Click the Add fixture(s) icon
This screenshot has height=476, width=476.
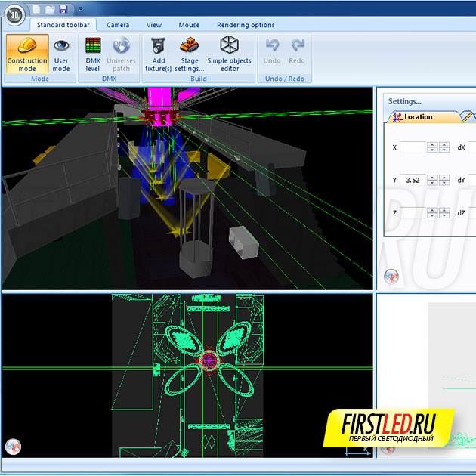(158, 53)
